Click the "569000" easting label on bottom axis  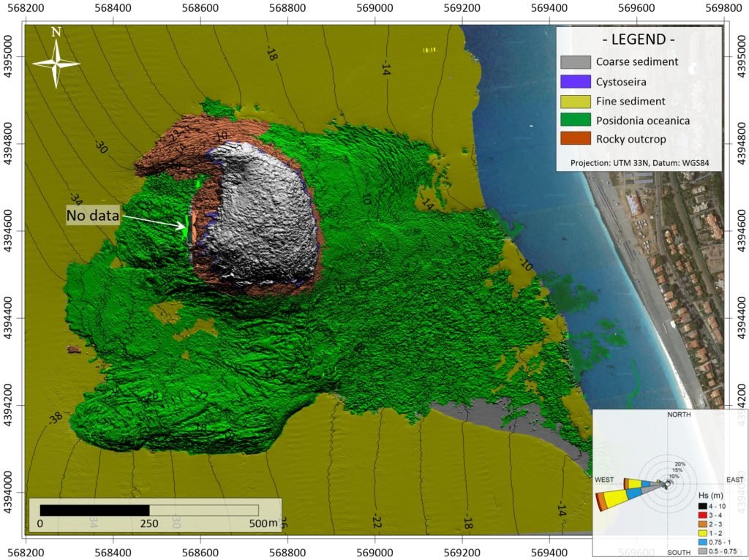pyautogui.click(x=375, y=553)
